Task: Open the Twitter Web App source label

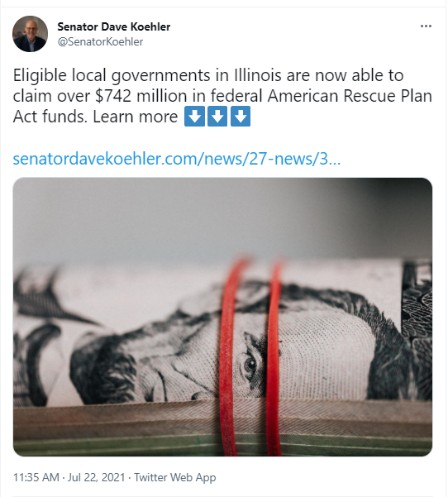Action: [175, 477]
